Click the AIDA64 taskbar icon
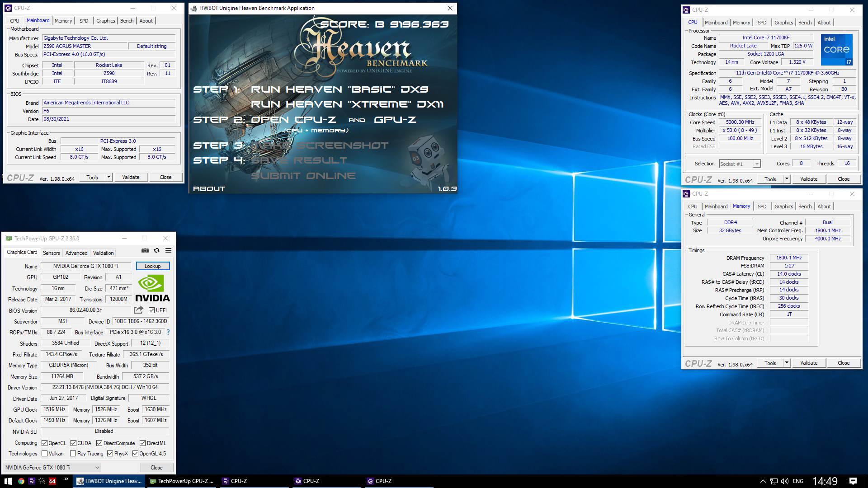The width and height of the screenshot is (868, 488). tap(52, 481)
